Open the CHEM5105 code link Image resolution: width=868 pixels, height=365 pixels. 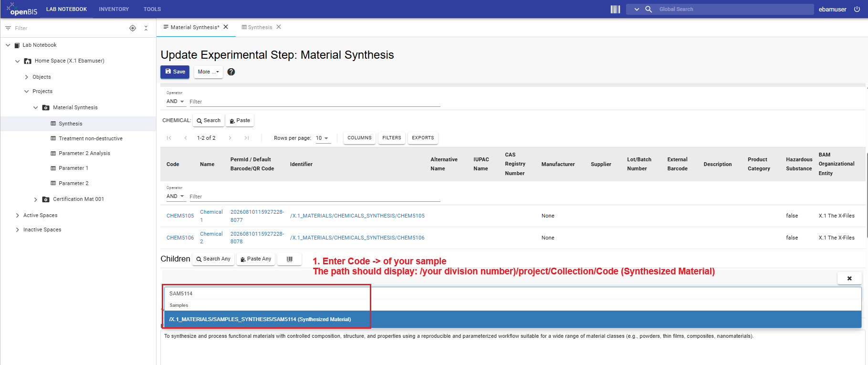tap(180, 216)
